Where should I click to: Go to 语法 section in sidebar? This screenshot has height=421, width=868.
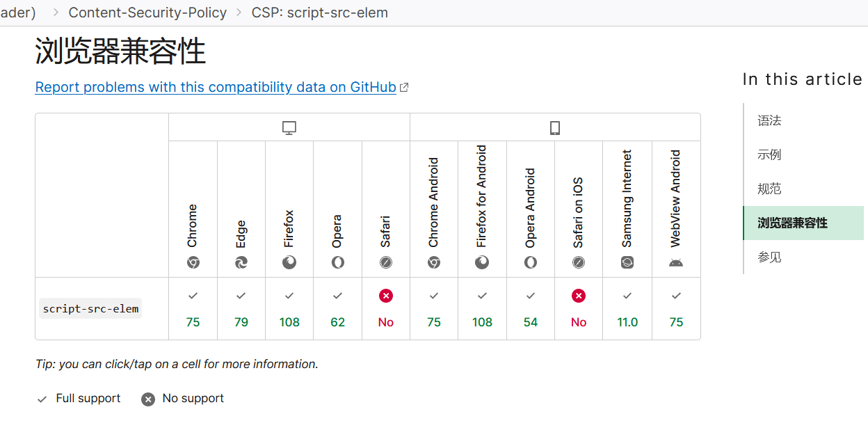(x=769, y=121)
